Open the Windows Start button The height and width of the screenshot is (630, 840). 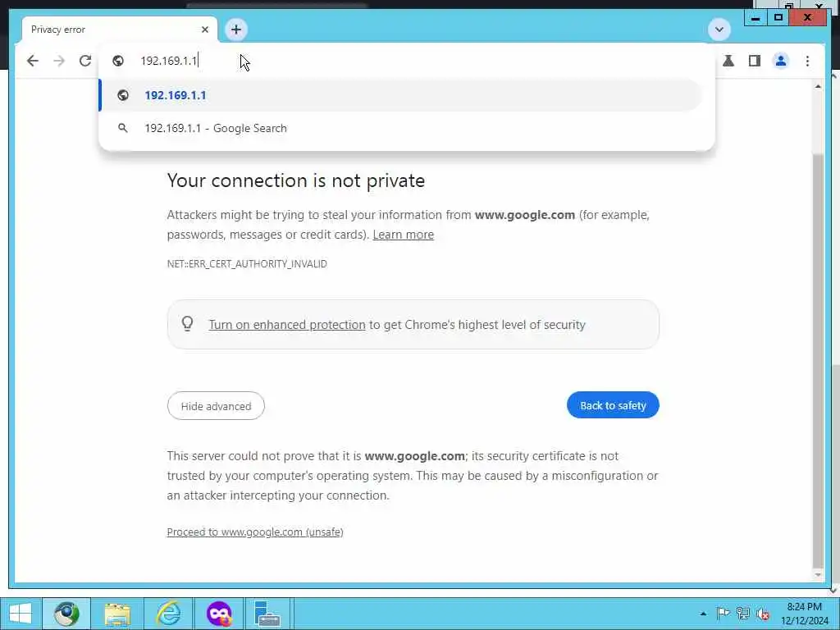(x=21, y=614)
